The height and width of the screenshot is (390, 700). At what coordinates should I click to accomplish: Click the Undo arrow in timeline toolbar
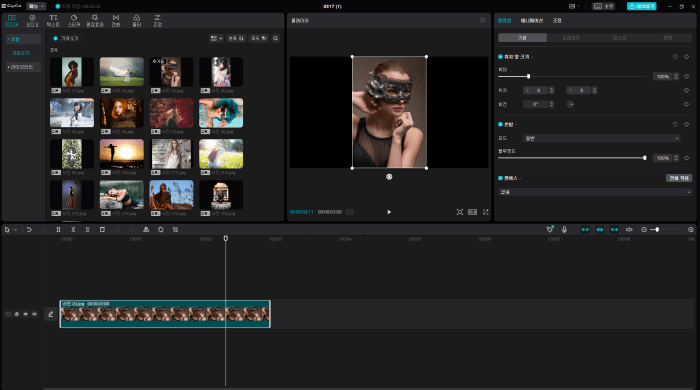tap(29, 229)
